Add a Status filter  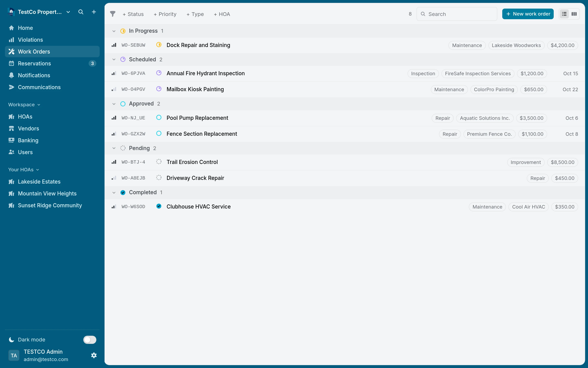tap(133, 14)
